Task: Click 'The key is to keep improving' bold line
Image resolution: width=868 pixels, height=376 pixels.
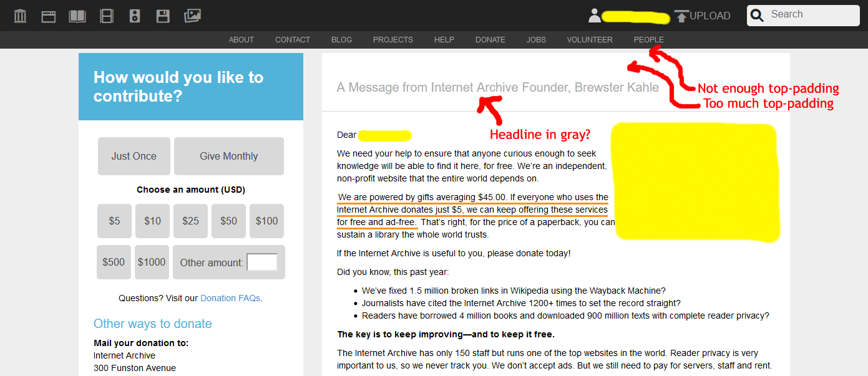Action: point(446,334)
